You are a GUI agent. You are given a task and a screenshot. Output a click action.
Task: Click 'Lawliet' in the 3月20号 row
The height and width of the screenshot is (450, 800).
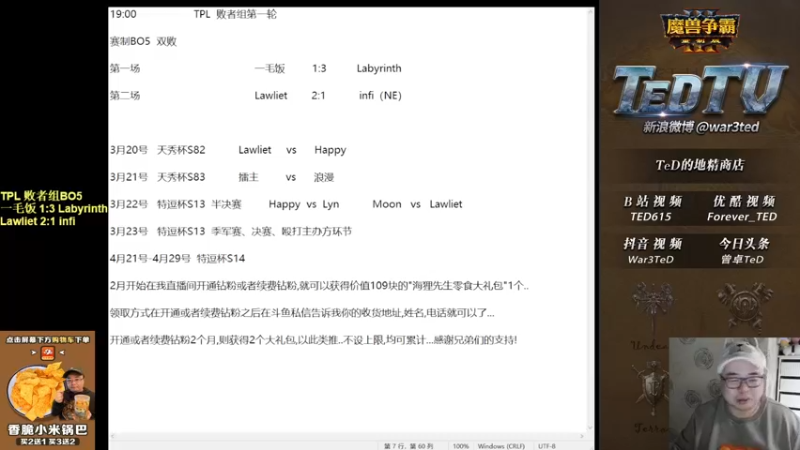[255, 150]
